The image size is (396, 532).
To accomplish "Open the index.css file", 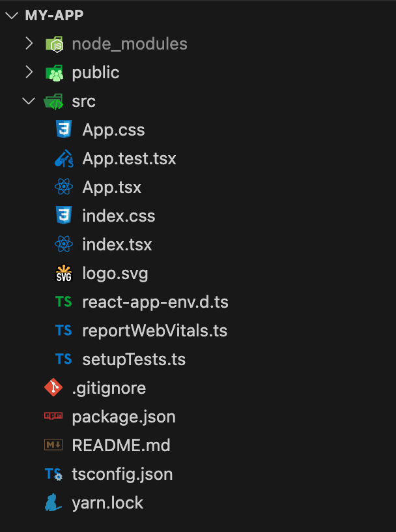I will coord(119,216).
